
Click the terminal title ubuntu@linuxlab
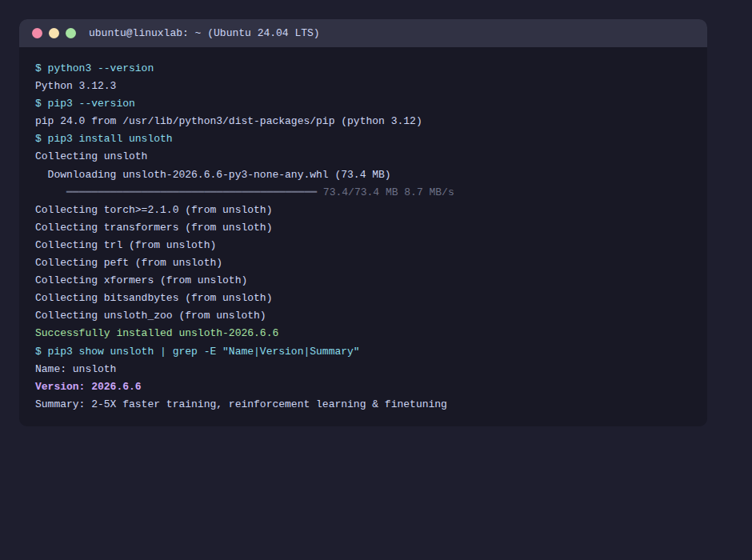point(204,33)
